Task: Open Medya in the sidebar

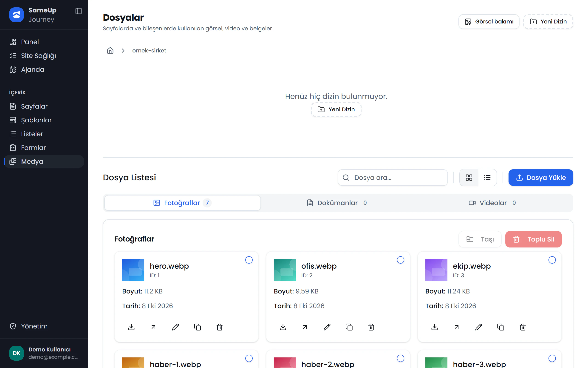Action: pos(44,161)
